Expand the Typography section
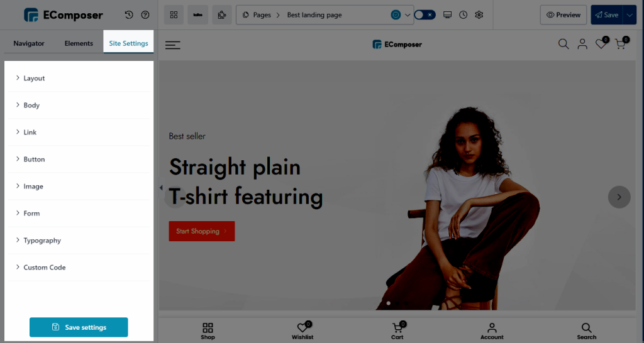This screenshot has width=644, height=343. coord(79,241)
